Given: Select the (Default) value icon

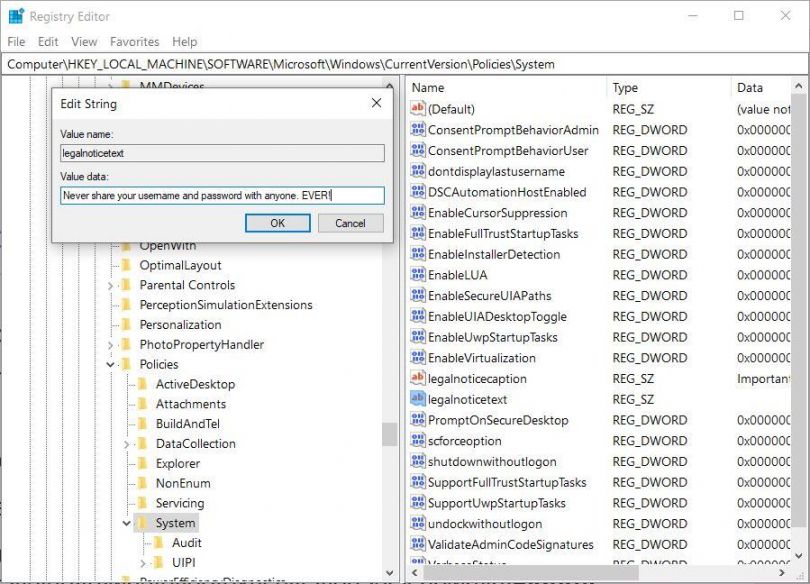Looking at the screenshot, I should click(x=416, y=109).
